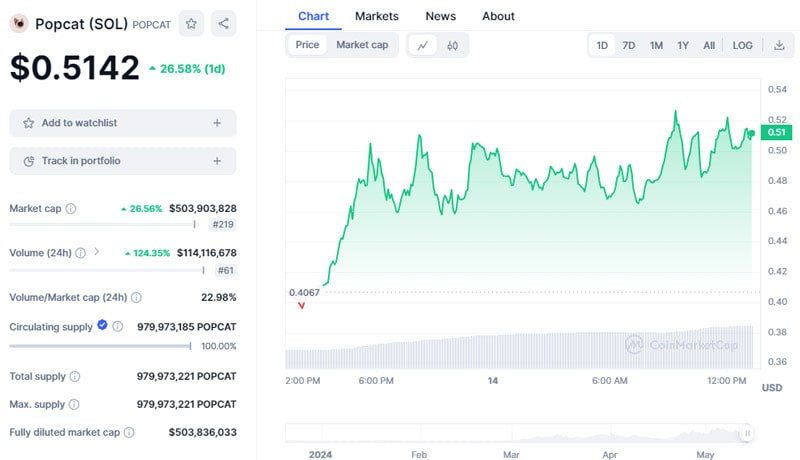Screen dimensions: 800x460
Task: Click the Market cap info icon
Action: (71, 209)
